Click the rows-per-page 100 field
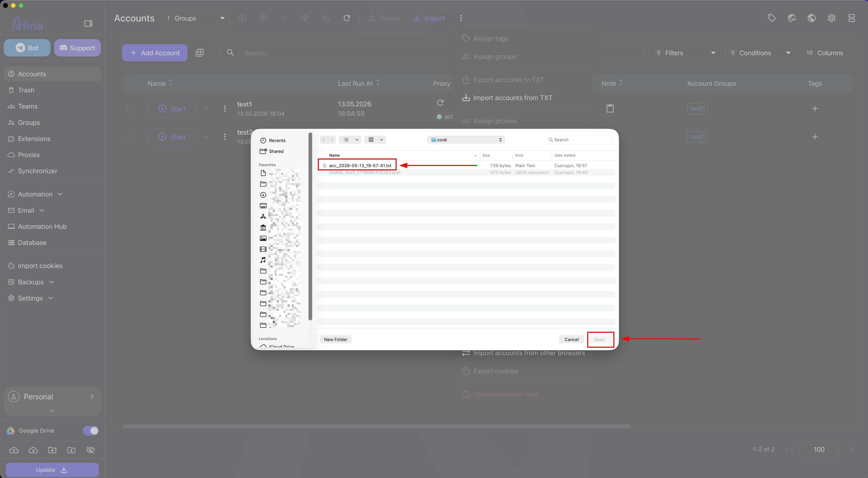The height and width of the screenshot is (478, 868). point(819,449)
